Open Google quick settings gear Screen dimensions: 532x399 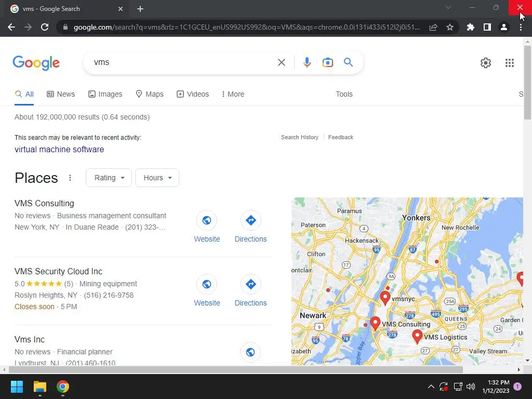coord(486,63)
